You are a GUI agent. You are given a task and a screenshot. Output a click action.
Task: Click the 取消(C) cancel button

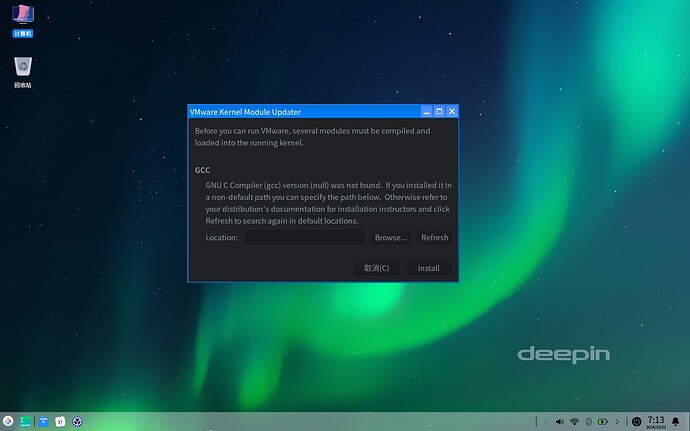(376, 268)
